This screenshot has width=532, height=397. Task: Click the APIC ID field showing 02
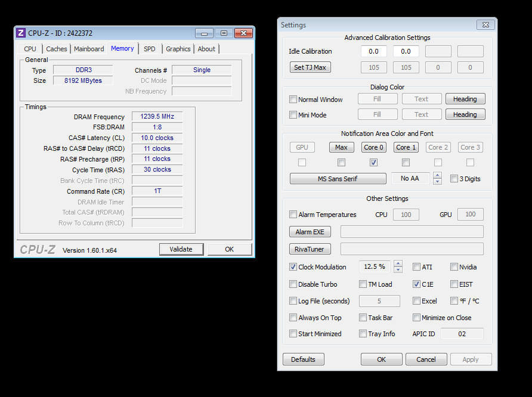coord(462,334)
